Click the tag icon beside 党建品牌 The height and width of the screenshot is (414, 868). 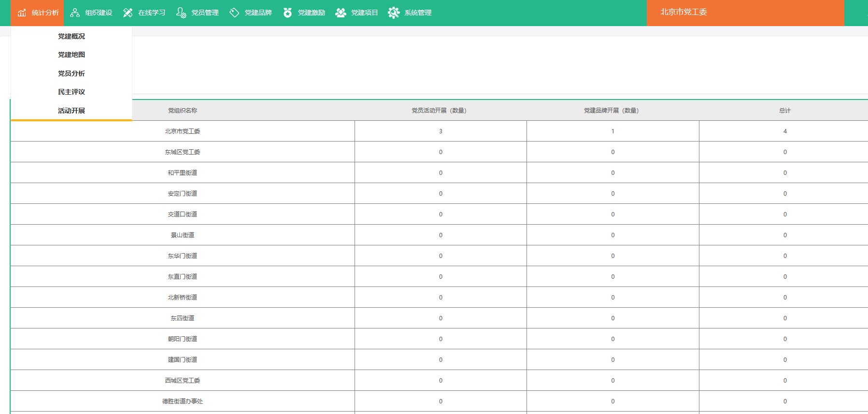pos(234,13)
